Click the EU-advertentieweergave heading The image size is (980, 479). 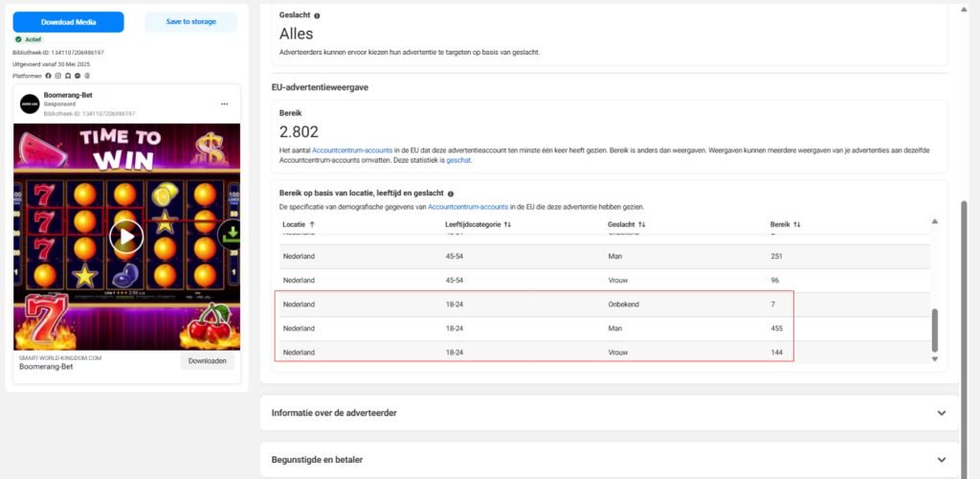320,87
